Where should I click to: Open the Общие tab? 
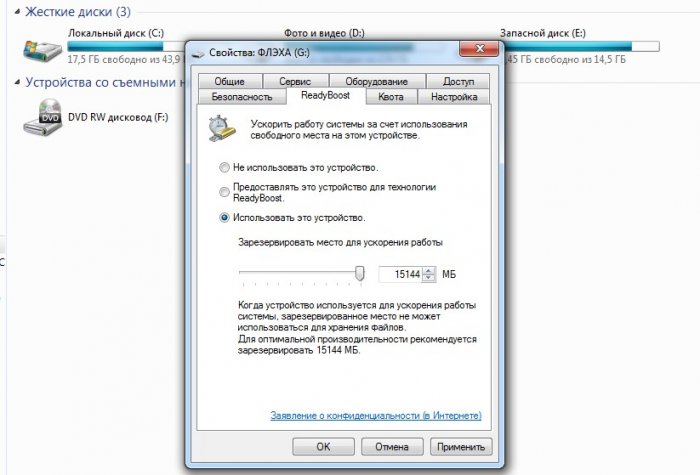(x=229, y=81)
